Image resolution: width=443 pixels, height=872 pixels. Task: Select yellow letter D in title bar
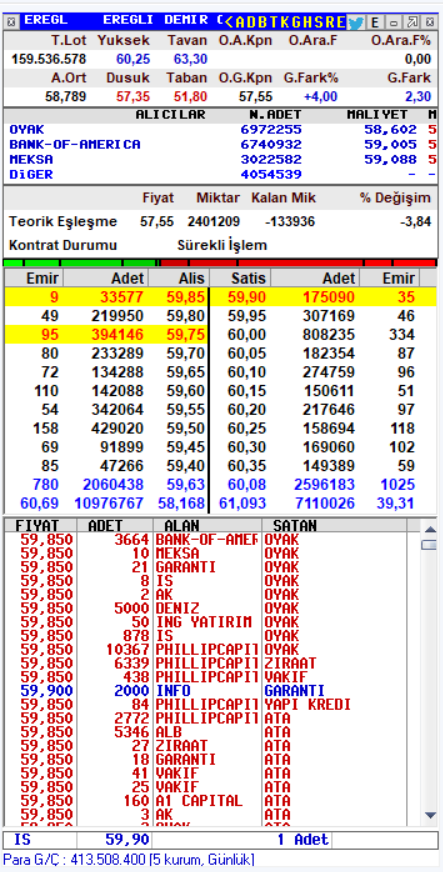(251, 22)
